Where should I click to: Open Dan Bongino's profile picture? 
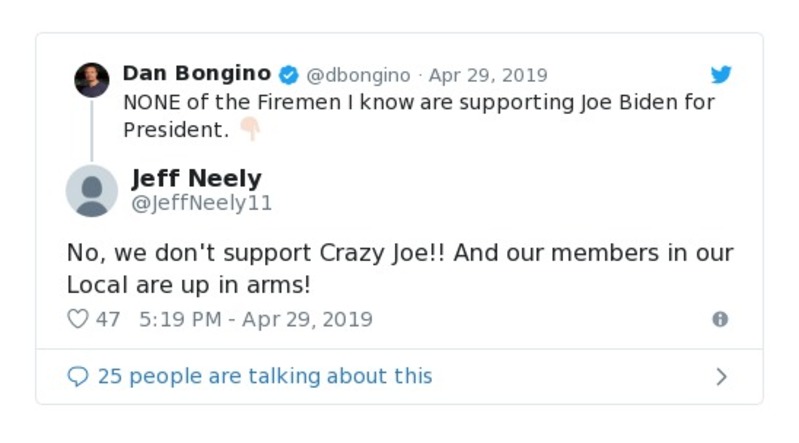click(92, 80)
